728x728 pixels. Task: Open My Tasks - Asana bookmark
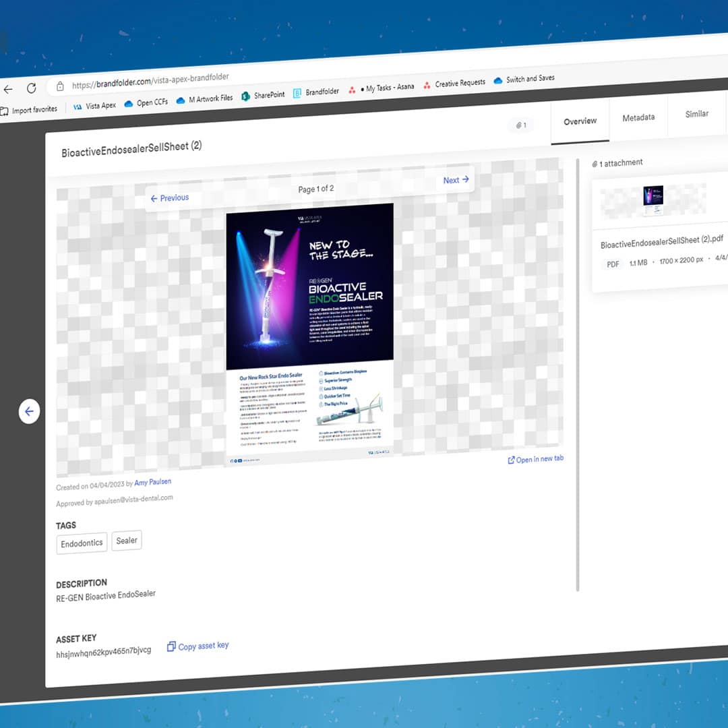point(382,88)
